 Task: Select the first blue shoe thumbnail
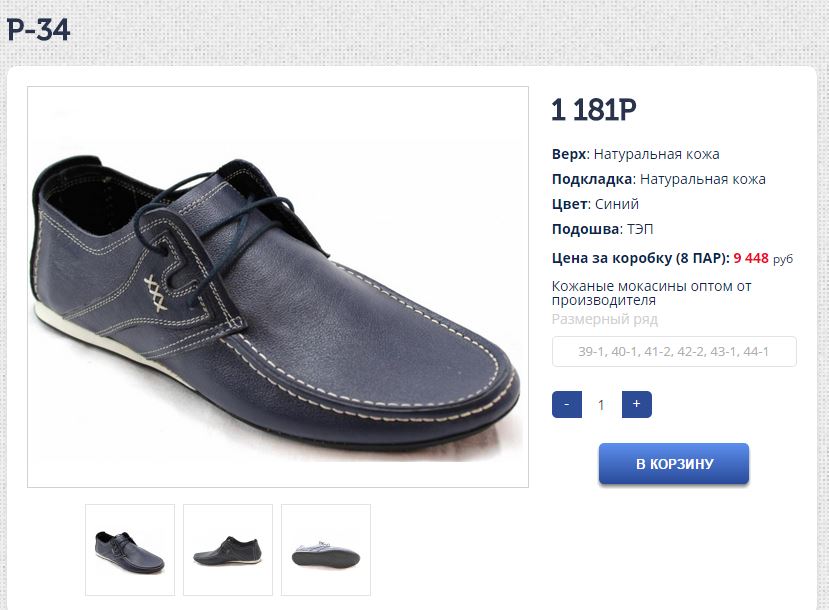pos(130,550)
